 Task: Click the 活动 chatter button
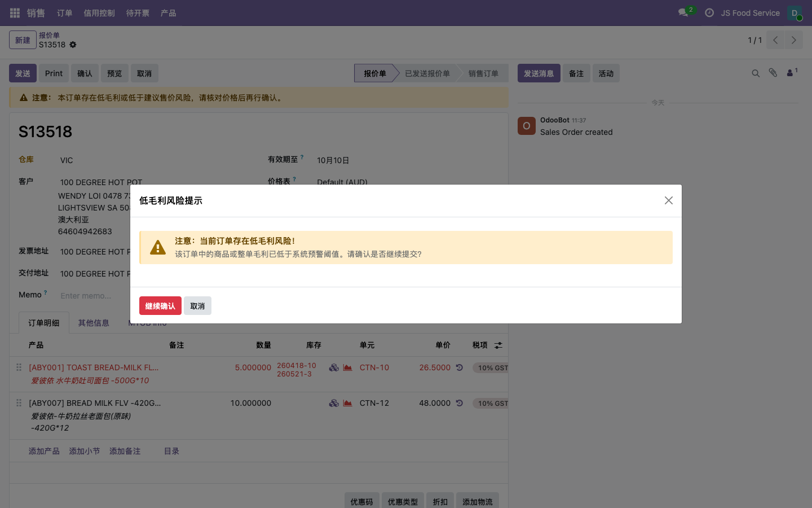(606, 73)
